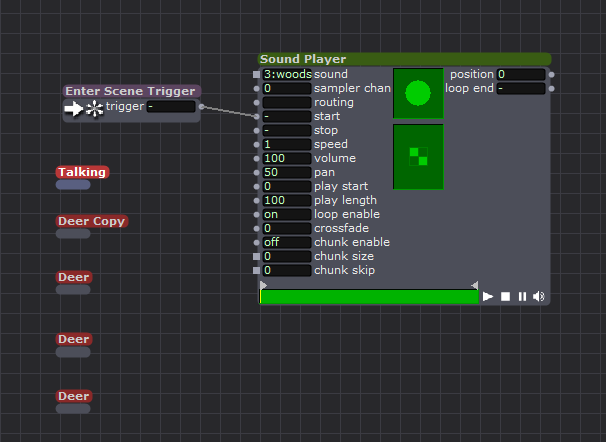Click the Enter Scene Trigger arrow-star icon
Image resolution: width=606 pixels, height=442 pixels.
click(x=84, y=108)
